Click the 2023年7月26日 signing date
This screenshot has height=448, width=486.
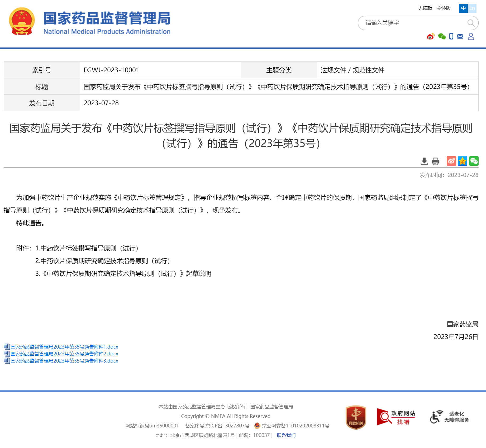[x=456, y=337]
